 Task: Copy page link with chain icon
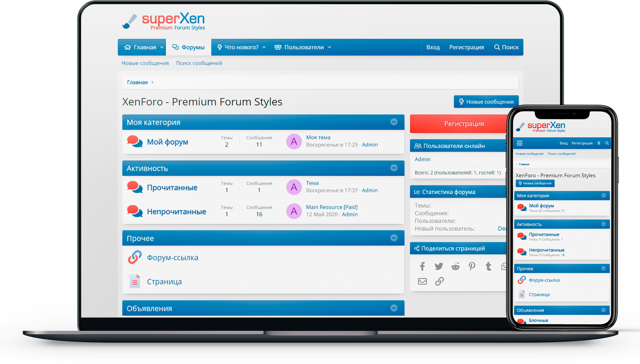pos(439,281)
